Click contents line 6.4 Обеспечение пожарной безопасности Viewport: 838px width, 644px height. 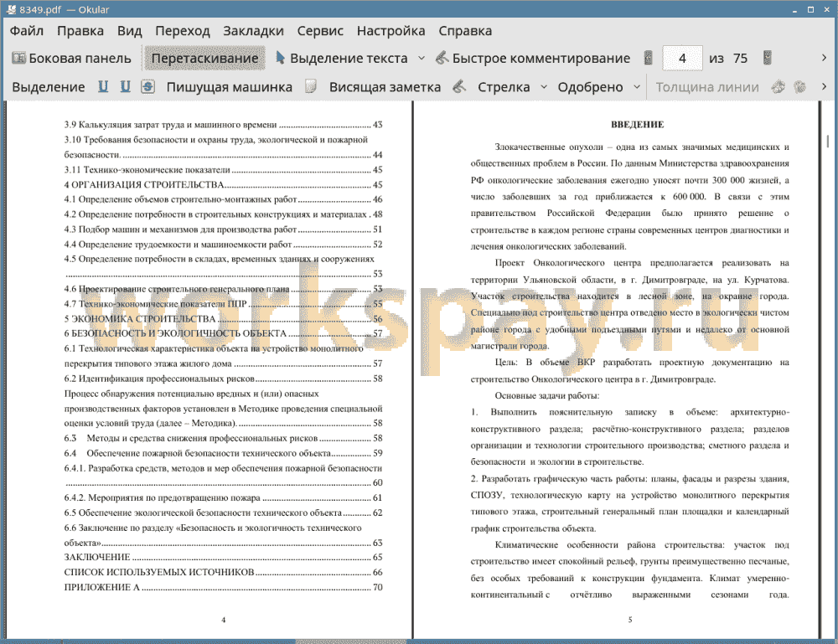point(224,453)
